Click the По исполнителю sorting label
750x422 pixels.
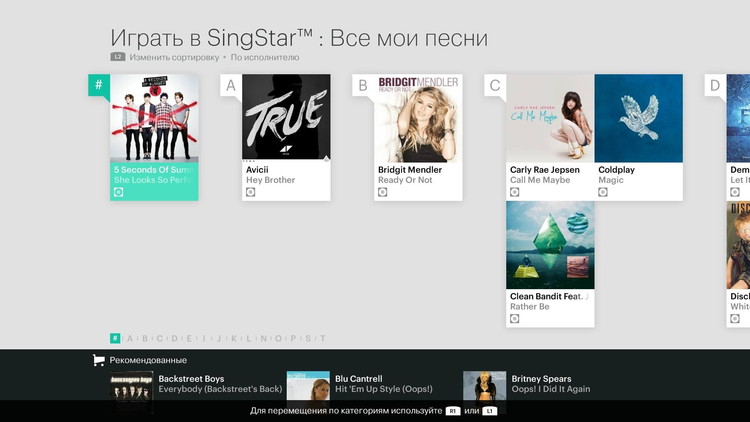tap(265, 57)
